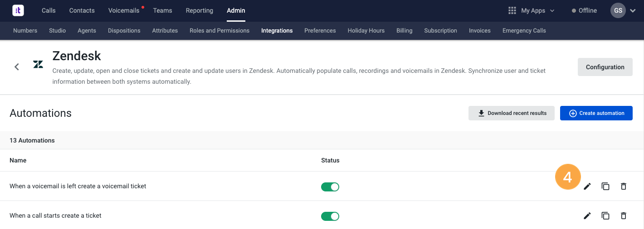Image resolution: width=644 pixels, height=229 pixels.
Task: Switch to the Reporting tab
Action: tap(200, 10)
